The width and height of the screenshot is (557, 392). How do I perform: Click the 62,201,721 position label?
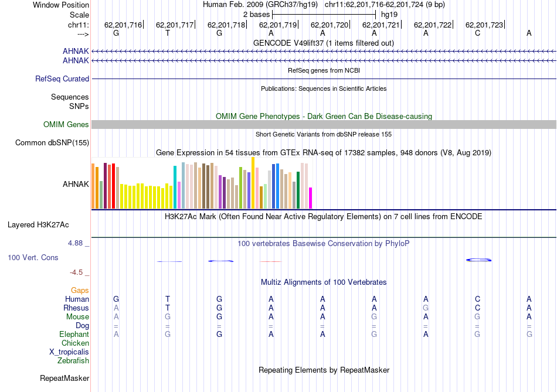coord(381,25)
